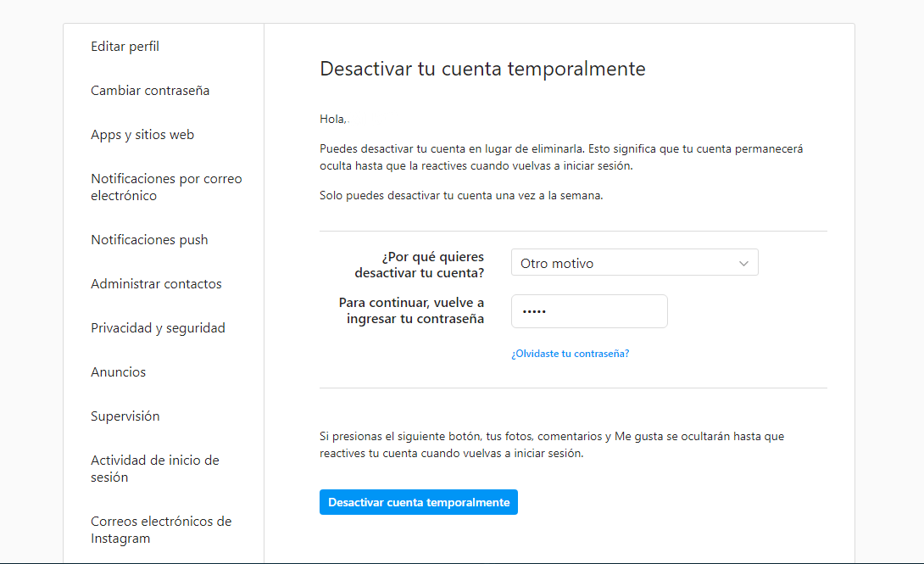This screenshot has width=924, height=564.
Task: Click the Para continuar contraseña label
Action: click(411, 310)
